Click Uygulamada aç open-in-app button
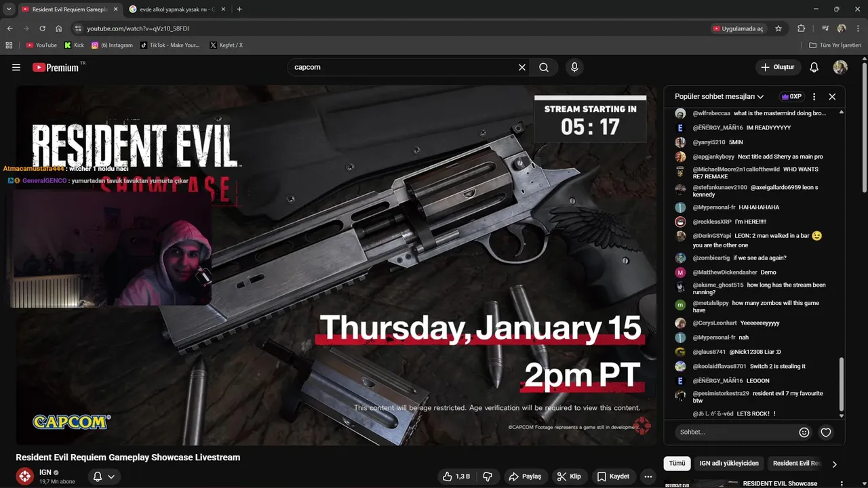Screen dimensions: 868x488 pyautogui.click(x=738, y=28)
